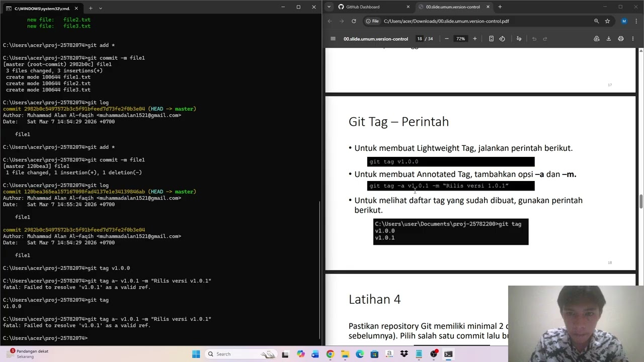Viewport: 644px width, 362px height.
Task: Open Amazon app from the taskbar
Action: [x=389, y=354]
